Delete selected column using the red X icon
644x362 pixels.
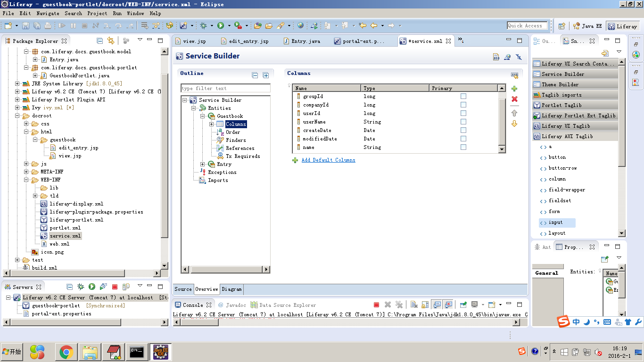pyautogui.click(x=514, y=99)
